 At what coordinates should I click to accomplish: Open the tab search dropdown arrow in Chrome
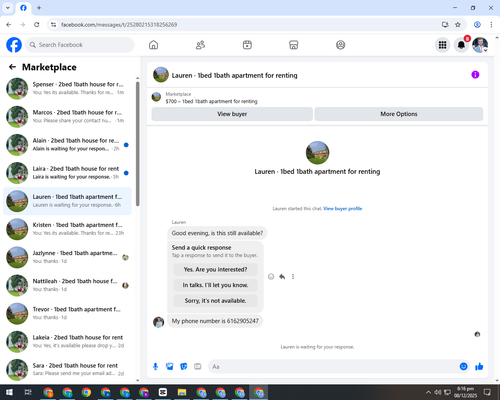pos(8,8)
